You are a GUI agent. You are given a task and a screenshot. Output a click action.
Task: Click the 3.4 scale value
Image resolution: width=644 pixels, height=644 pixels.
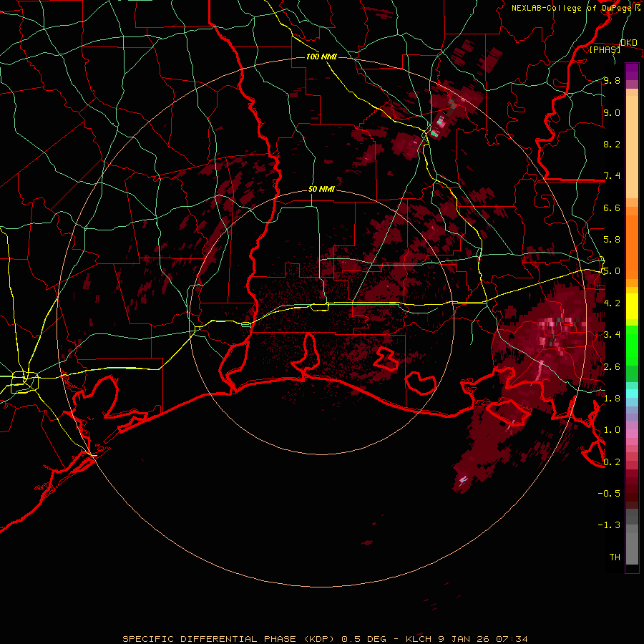tap(612, 335)
